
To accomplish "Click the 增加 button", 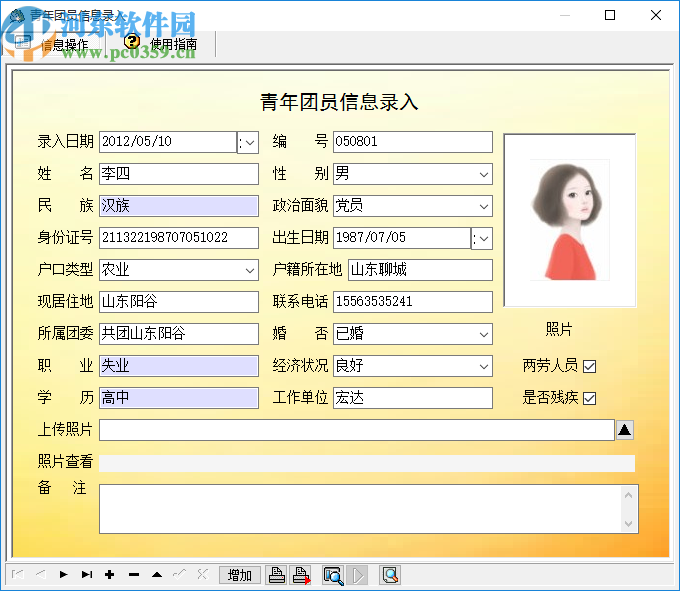I will point(240,575).
